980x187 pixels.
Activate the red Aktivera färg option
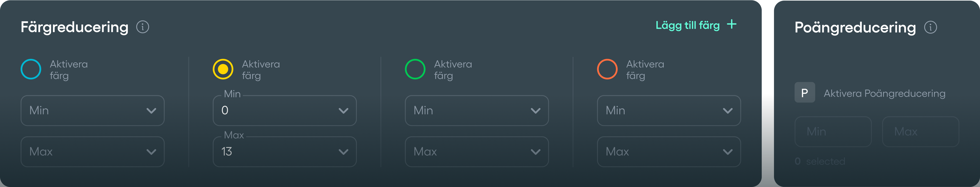tap(607, 69)
